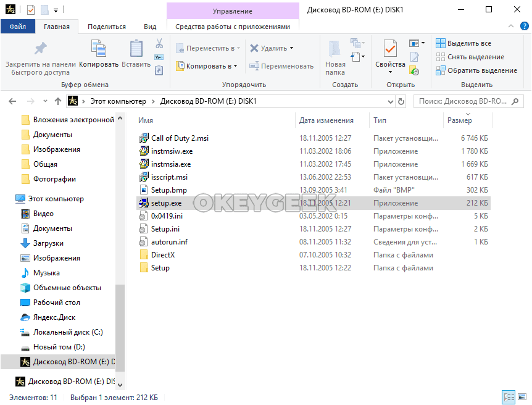Image resolution: width=532 pixels, height=405 pixels.
Task: Click the Manage contextual tab header
Action: coord(233,11)
